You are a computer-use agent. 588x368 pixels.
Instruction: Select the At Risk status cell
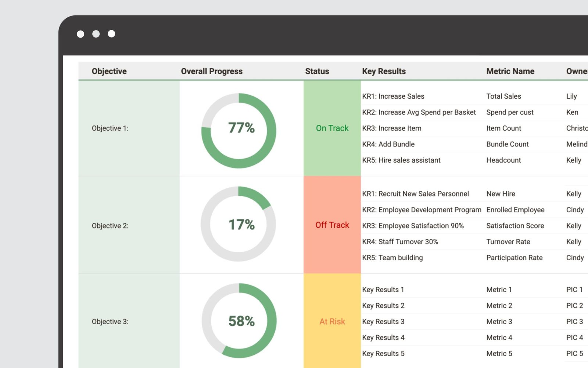click(x=332, y=321)
